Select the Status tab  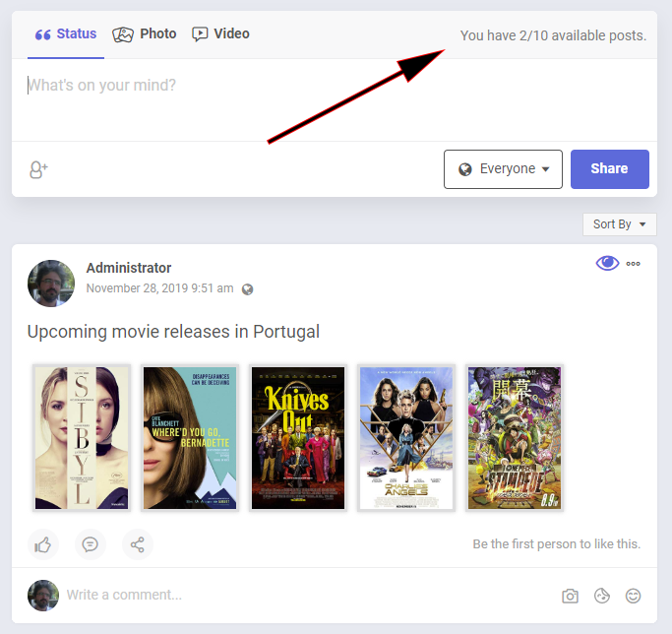(66, 34)
